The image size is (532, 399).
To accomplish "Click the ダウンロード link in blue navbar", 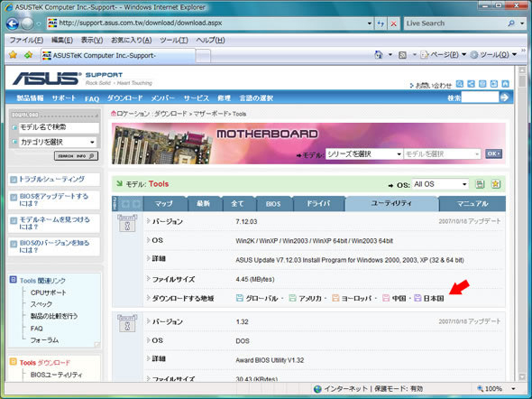I will click(124, 98).
